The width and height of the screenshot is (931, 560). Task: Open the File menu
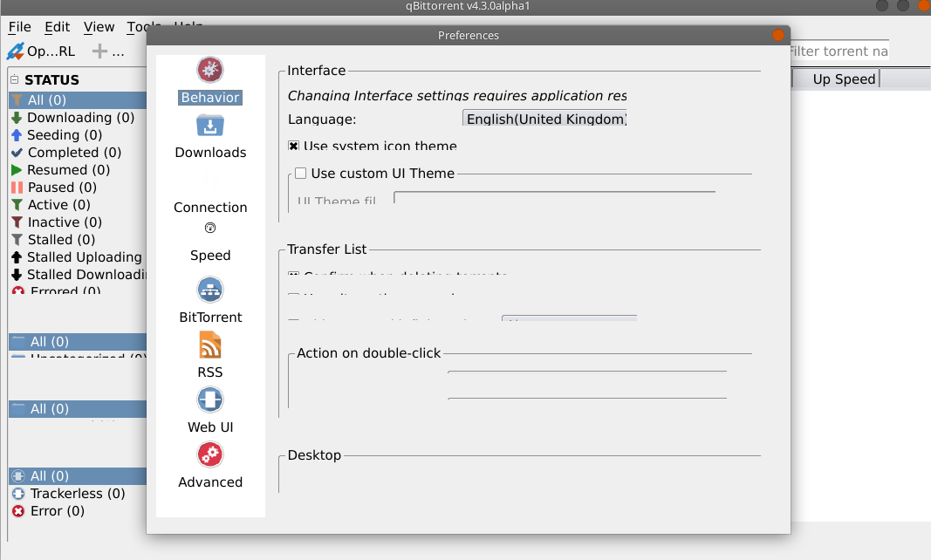19,27
